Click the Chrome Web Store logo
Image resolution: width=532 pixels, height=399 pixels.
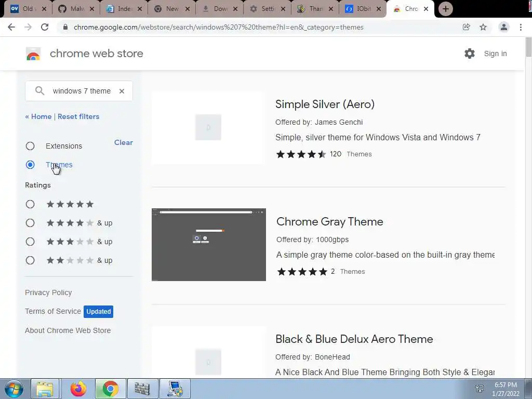[x=33, y=54]
